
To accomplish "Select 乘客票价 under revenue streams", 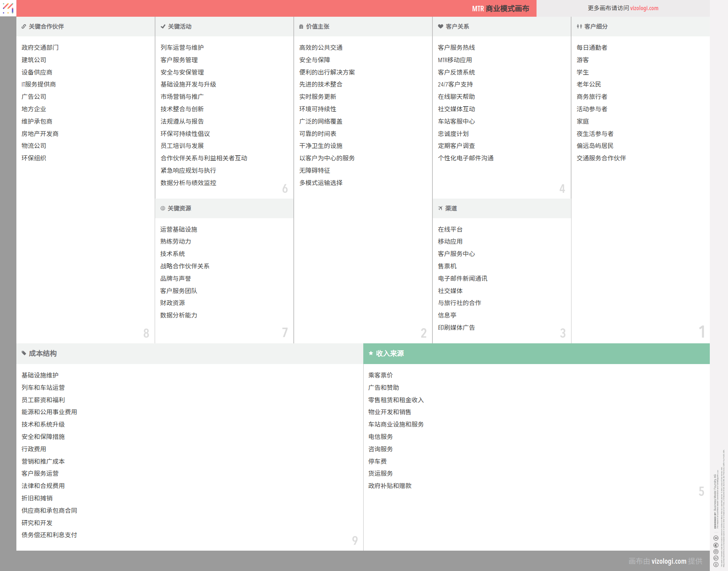I will [380, 375].
